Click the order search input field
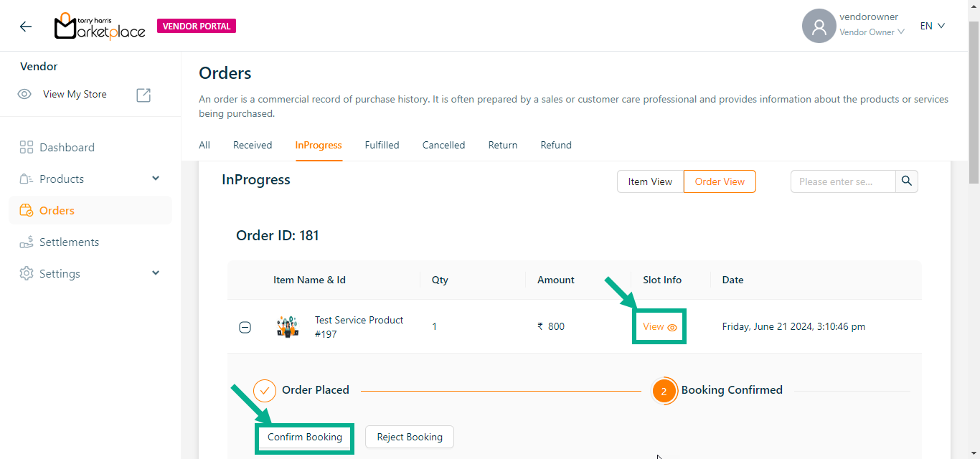The image size is (980, 459). point(842,181)
